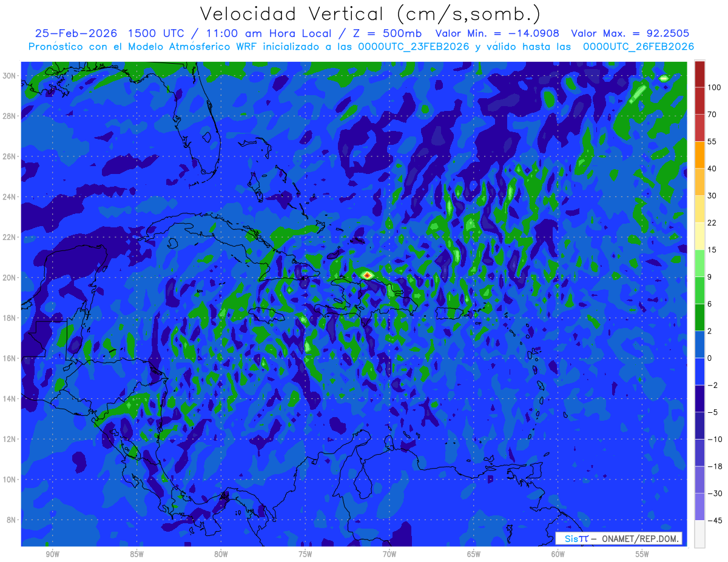Click the "55W" longitude label
The width and height of the screenshot is (728, 562).
pos(642,554)
